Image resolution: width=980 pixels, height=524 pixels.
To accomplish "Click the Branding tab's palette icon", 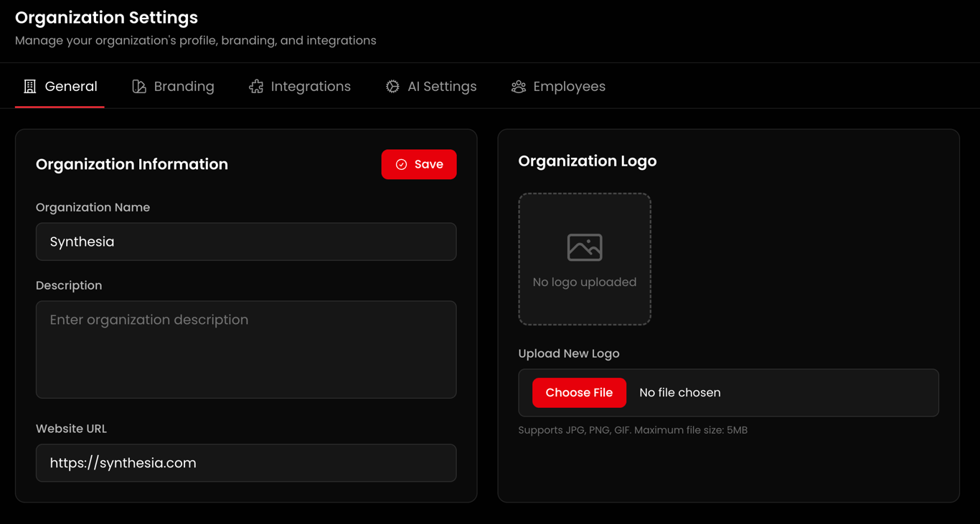I will pos(139,87).
